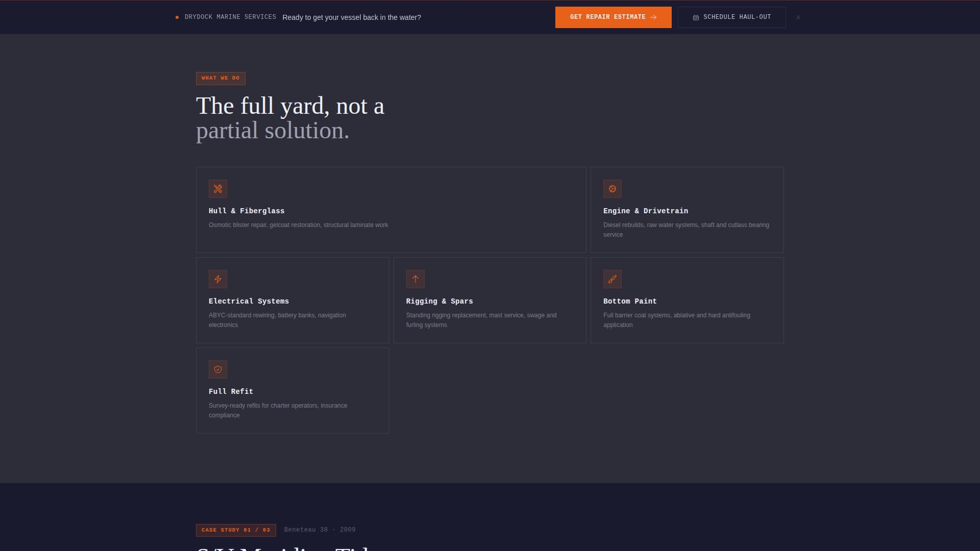Click the Get Repair Estimate button
Image resolution: width=980 pixels, height=551 pixels.
(x=613, y=17)
